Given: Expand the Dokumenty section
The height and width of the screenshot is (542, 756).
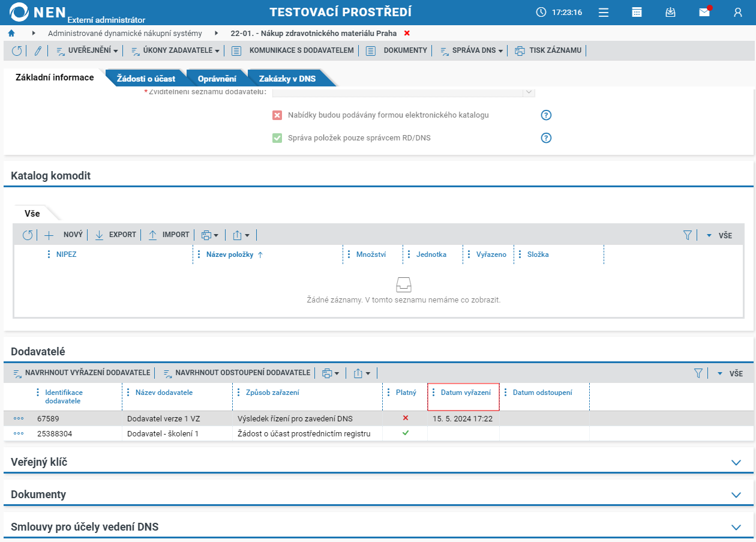Looking at the screenshot, I should pos(736,495).
